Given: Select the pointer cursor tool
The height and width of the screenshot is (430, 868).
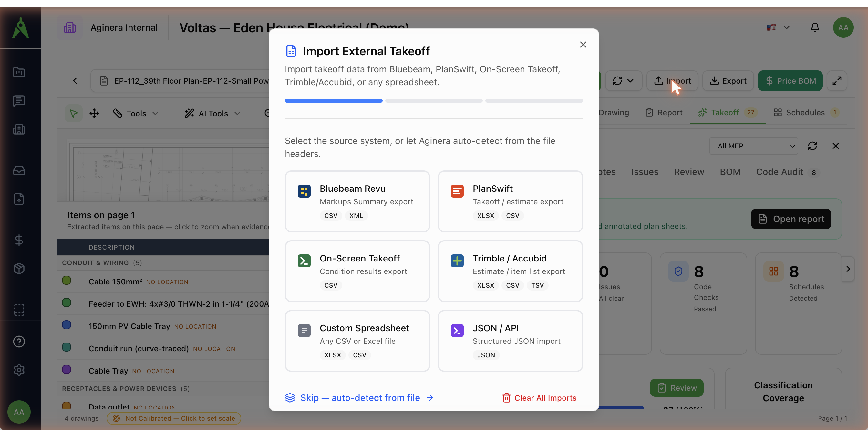Looking at the screenshot, I should [x=73, y=113].
